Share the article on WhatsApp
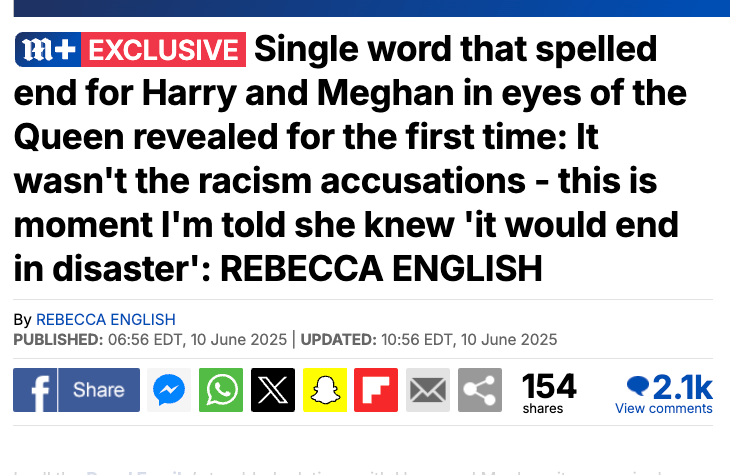This screenshot has width=730, height=475. click(220, 390)
